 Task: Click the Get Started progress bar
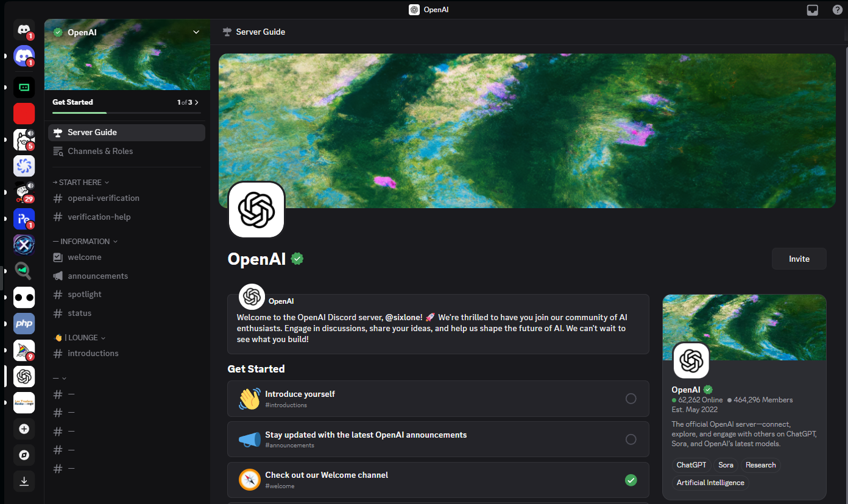[x=127, y=113]
